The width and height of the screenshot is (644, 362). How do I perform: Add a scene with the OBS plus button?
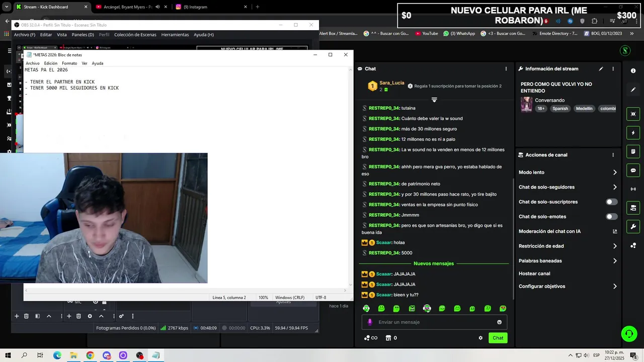coord(17,316)
